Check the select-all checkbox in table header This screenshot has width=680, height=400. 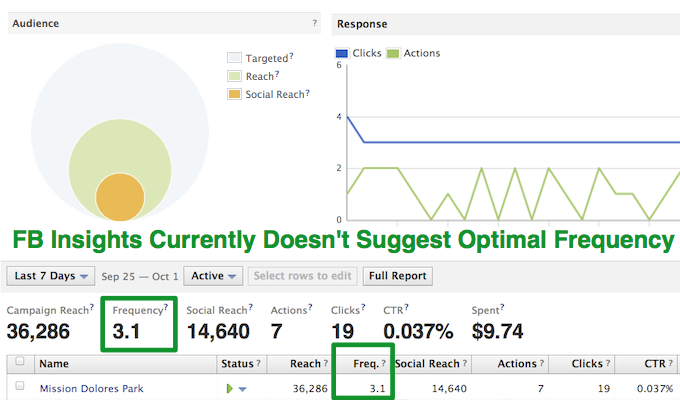[20, 362]
